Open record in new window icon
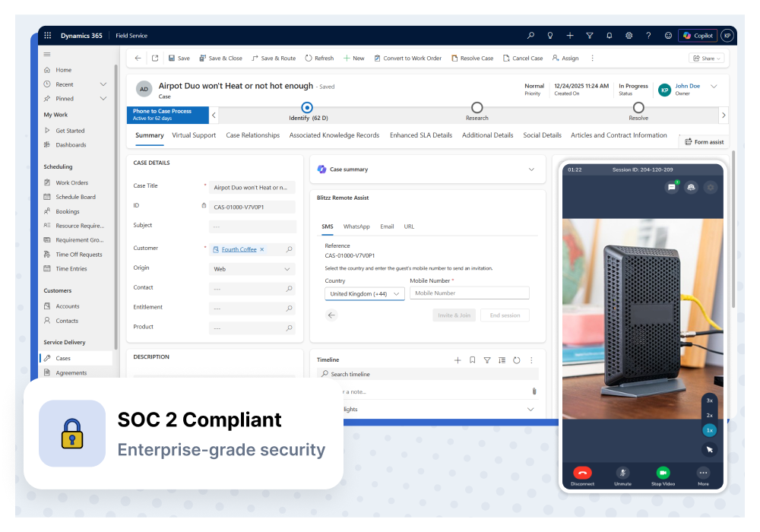This screenshot has height=532, width=760. 155,59
